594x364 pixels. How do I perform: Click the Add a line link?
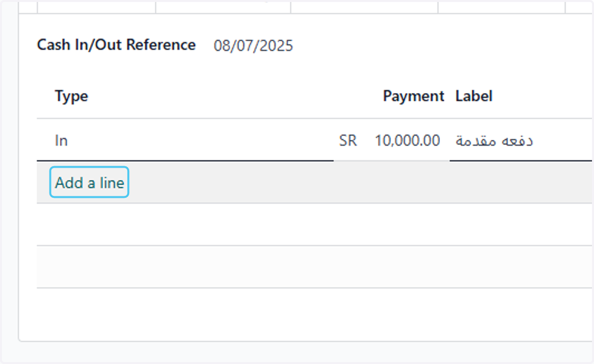pyautogui.click(x=90, y=182)
